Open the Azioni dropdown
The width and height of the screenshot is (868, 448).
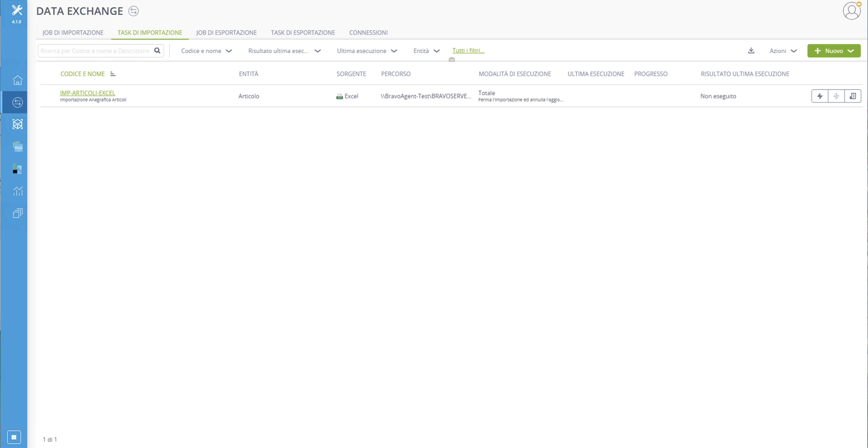783,51
